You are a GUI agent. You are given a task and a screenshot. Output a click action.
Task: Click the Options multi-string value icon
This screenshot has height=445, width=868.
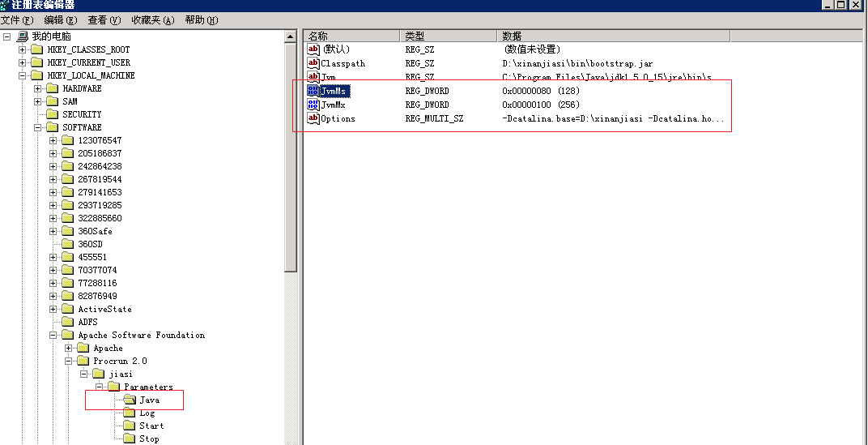(x=313, y=118)
